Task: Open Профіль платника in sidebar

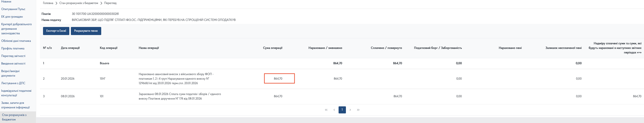Action: pos(13,49)
